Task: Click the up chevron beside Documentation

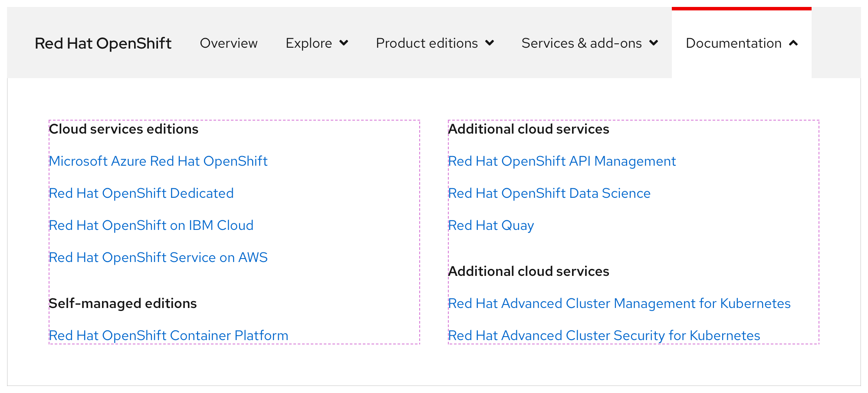Action: pyautogui.click(x=793, y=43)
